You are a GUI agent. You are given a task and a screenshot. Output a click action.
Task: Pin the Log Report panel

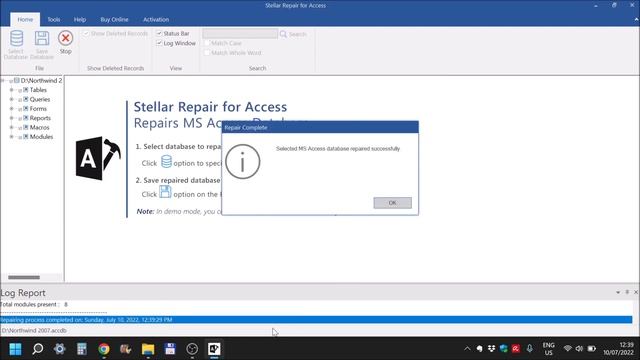click(627, 292)
